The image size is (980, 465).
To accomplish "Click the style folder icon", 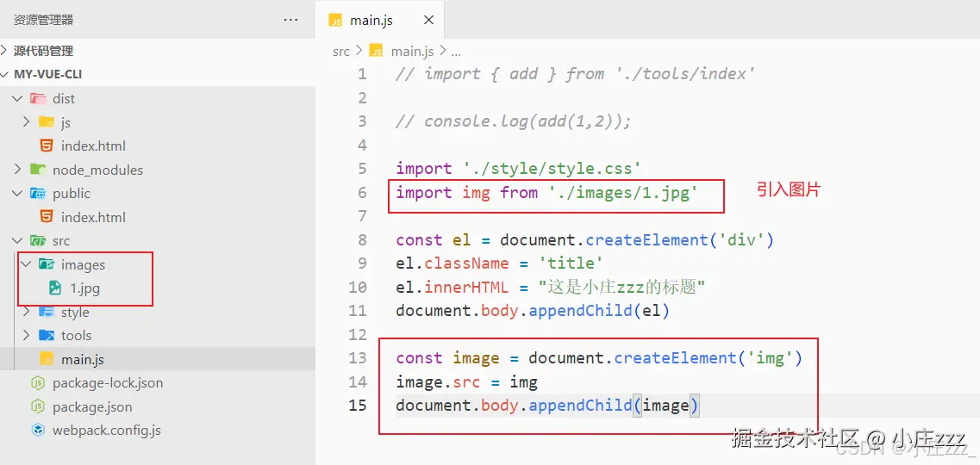I will (x=47, y=312).
